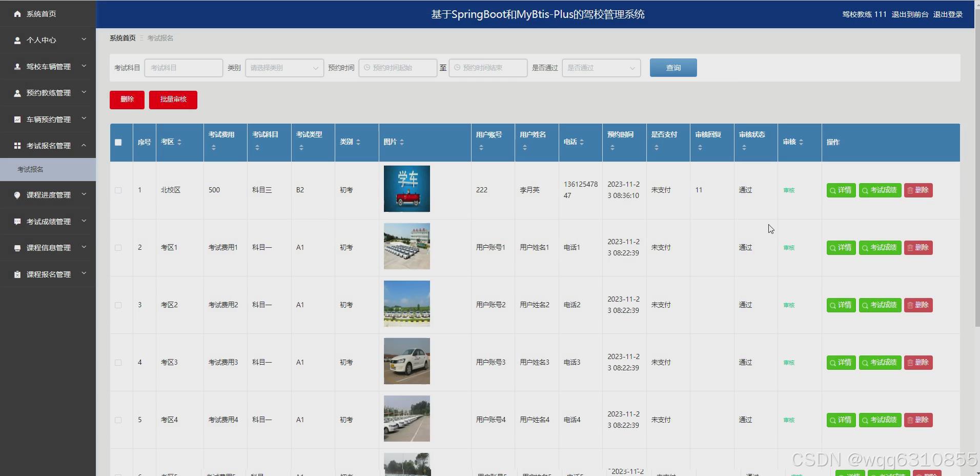
Task: Click the clipboard icon beside 课程报名管理
Action: point(17,274)
